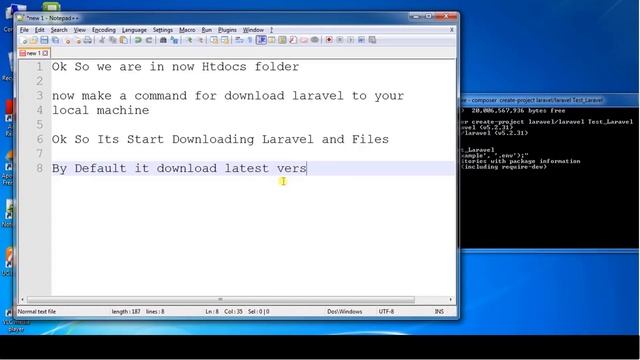Viewport: 640px width, 360px height.
Task: Click the 'UTF-8' encoding status bar entry
Action: pyautogui.click(x=386, y=311)
